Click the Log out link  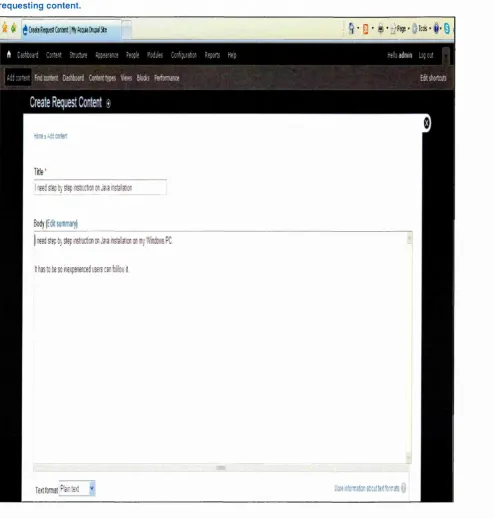click(x=426, y=55)
